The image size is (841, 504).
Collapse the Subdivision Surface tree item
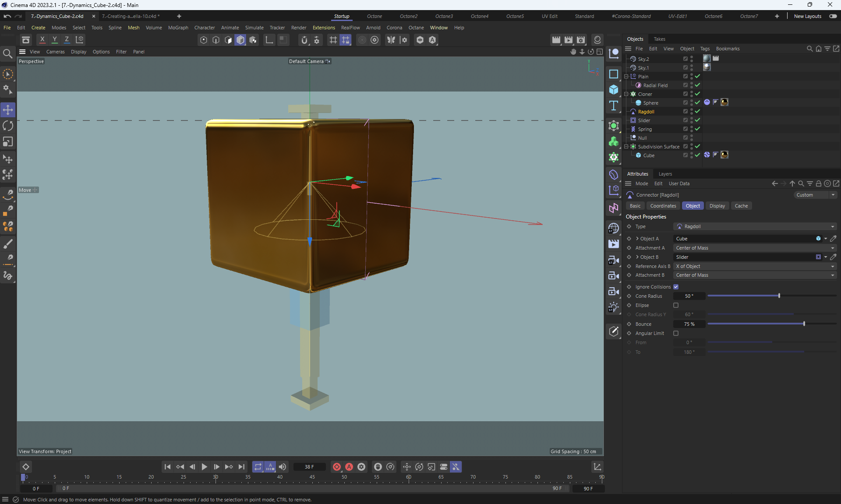click(x=626, y=147)
